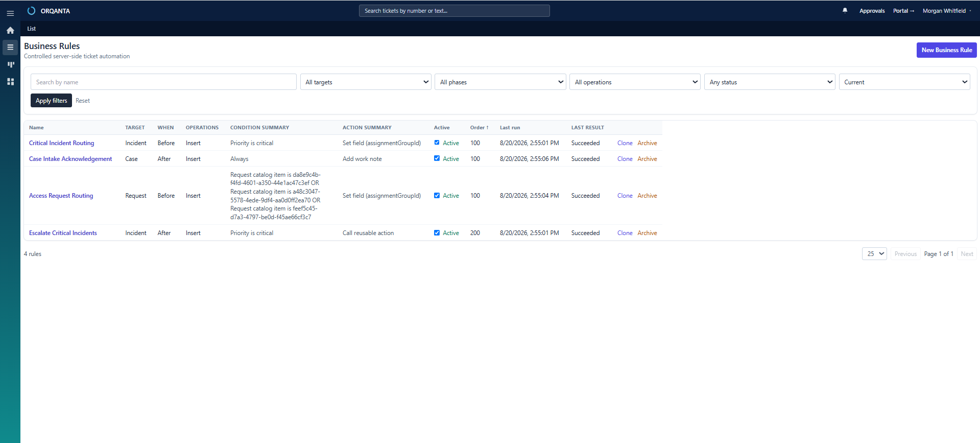Sort by the Order column header
980x443 pixels.
coord(479,127)
